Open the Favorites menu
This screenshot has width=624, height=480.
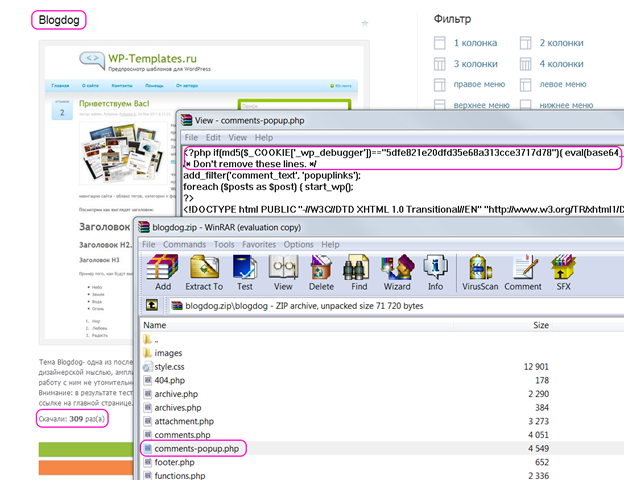(x=259, y=244)
